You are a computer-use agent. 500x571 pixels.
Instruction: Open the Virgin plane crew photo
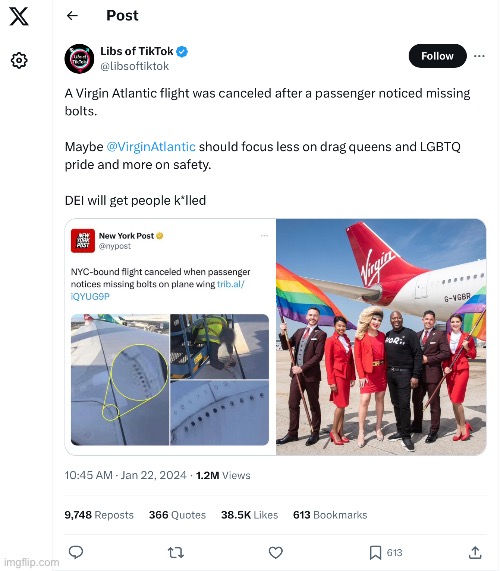[x=381, y=337]
